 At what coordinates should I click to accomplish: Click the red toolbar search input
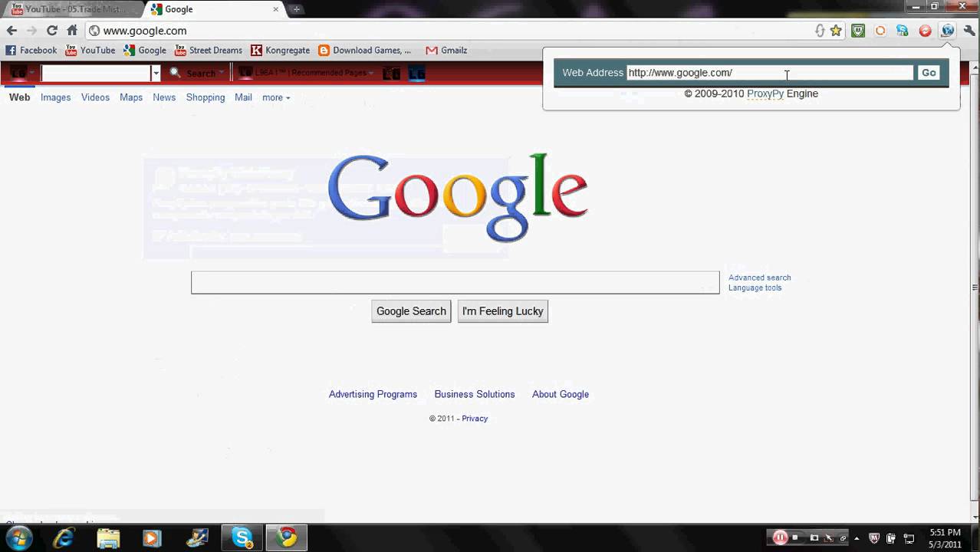96,74
